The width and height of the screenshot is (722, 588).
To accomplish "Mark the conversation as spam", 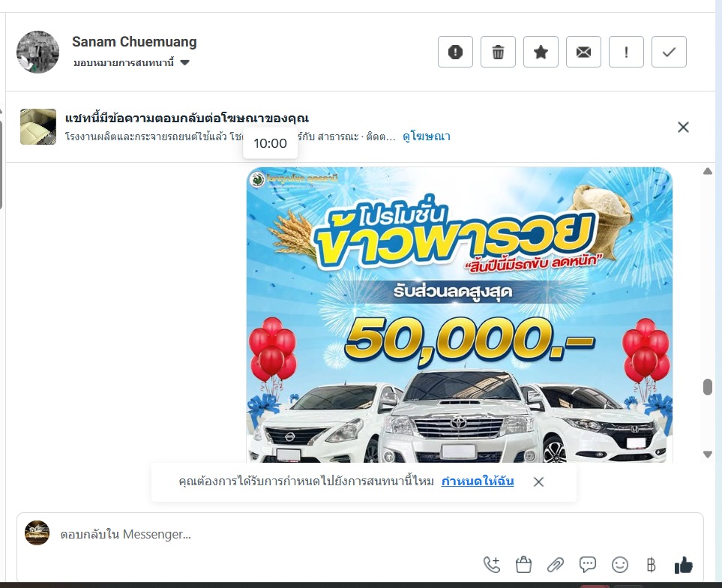I will [x=455, y=52].
